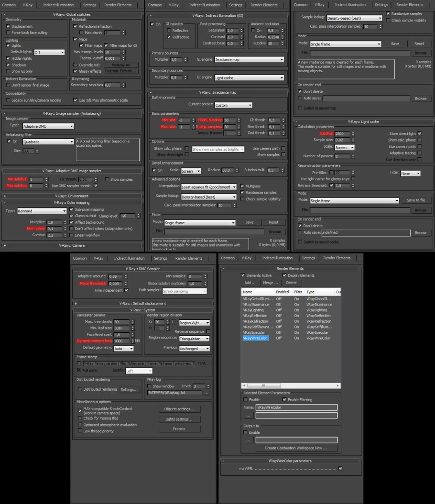Open Default geometry Auto dropdown
Image resolution: width=435 pixels, height=504 pixels.
(124, 349)
